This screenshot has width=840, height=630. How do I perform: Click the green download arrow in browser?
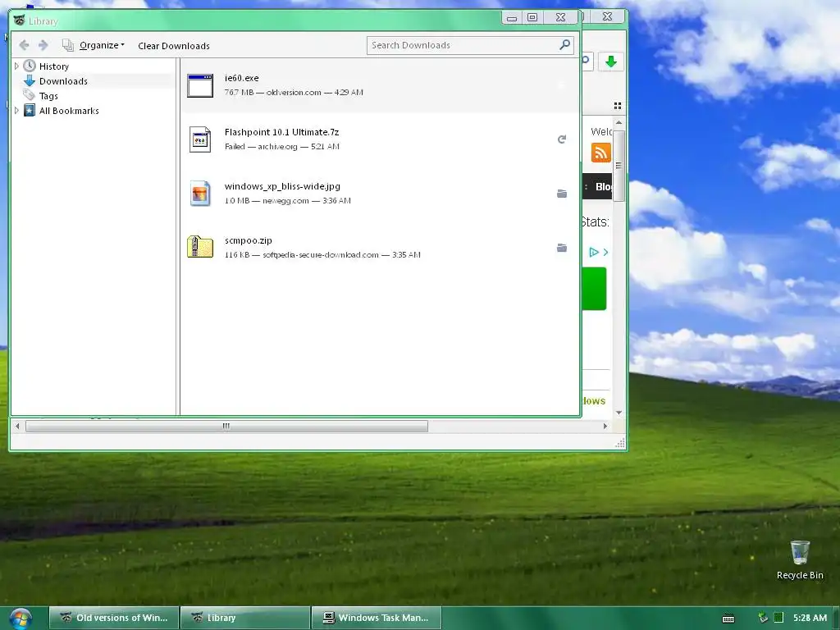[x=610, y=62]
